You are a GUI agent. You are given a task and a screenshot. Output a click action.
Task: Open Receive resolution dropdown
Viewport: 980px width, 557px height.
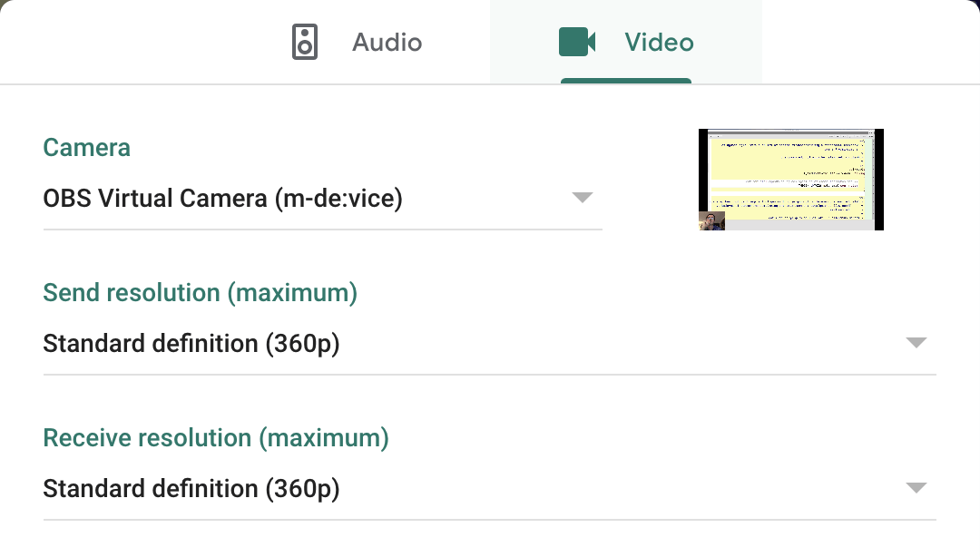[x=489, y=489]
